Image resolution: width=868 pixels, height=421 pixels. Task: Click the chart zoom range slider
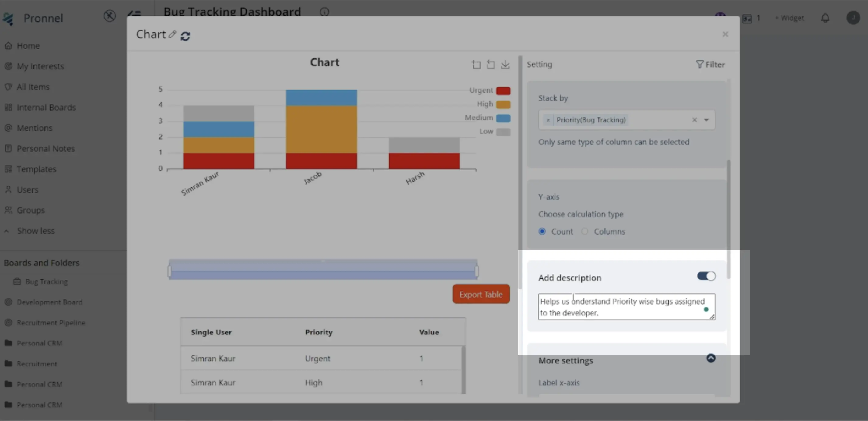point(323,269)
